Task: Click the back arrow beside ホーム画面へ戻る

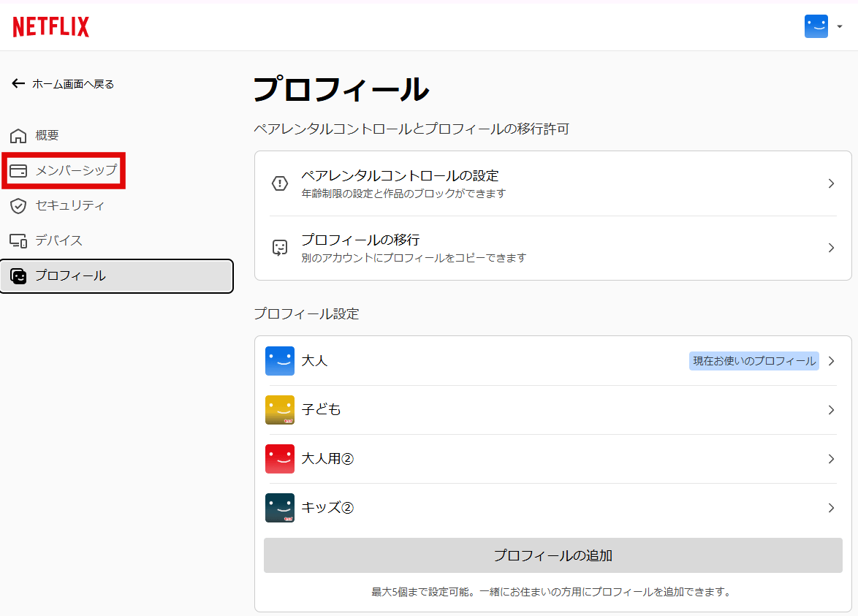Action: tap(18, 84)
